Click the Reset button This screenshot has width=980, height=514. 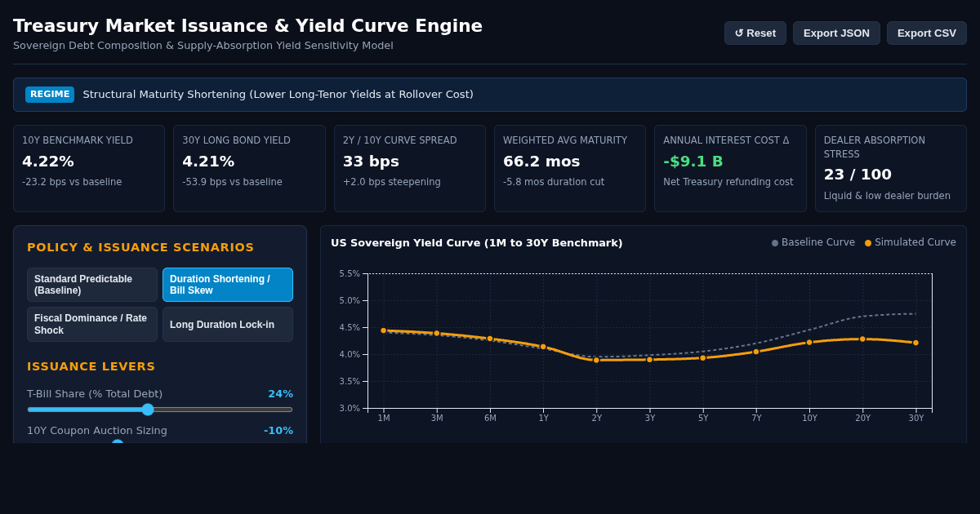755,33
